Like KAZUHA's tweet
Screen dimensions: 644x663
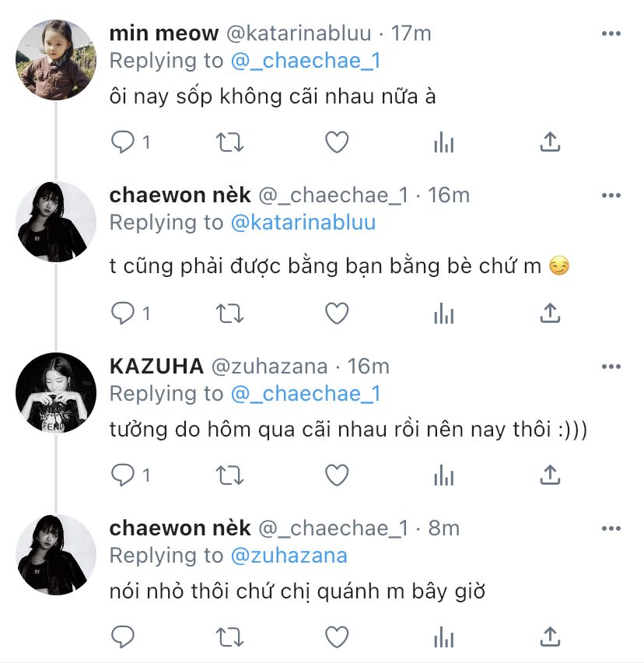336,474
